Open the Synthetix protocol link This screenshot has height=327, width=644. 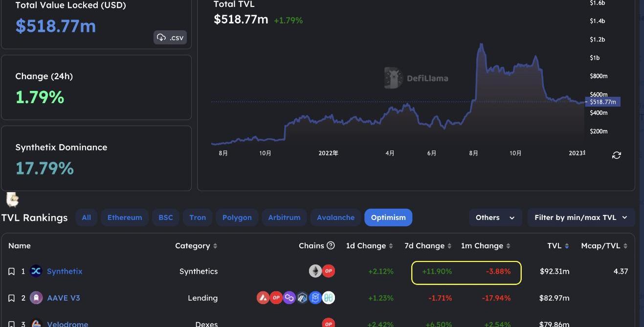pyautogui.click(x=65, y=271)
